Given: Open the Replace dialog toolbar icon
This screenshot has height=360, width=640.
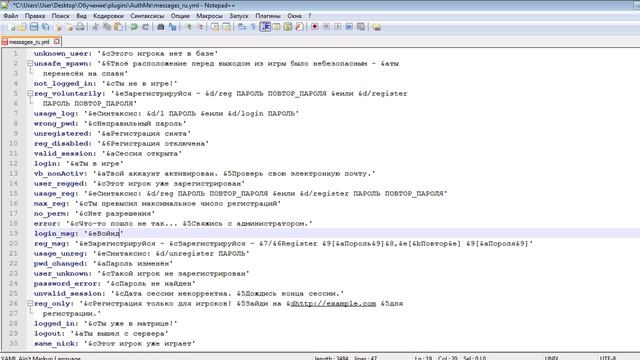Looking at the screenshot, I should click(172, 27).
